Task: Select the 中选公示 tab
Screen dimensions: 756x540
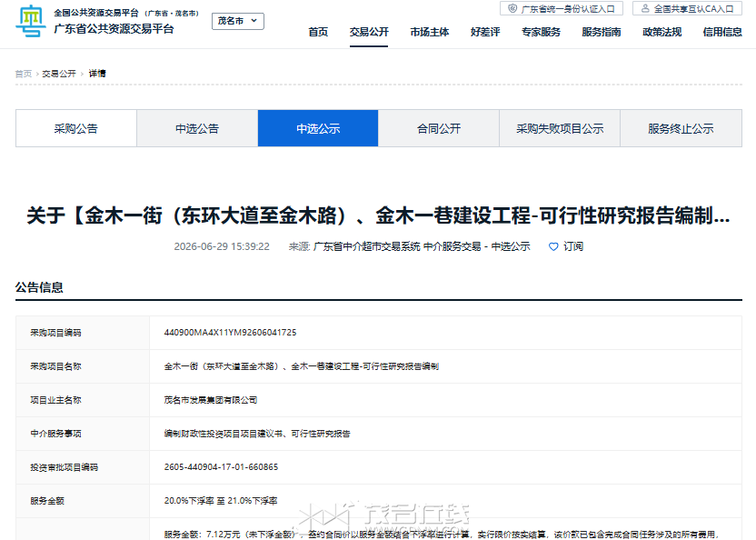Action: point(318,128)
